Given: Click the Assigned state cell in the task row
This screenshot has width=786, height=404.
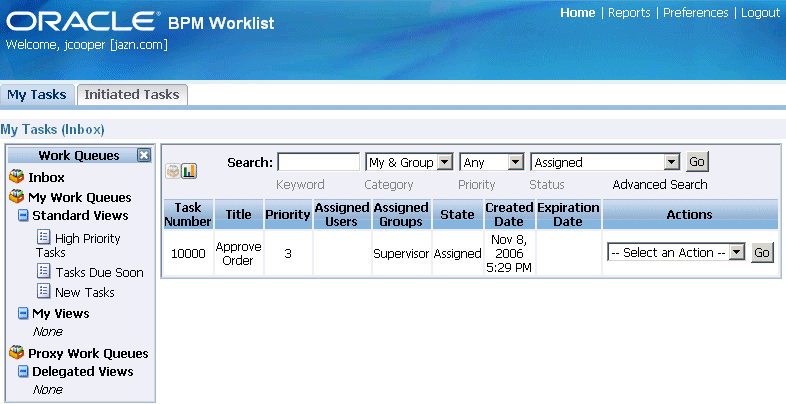Looking at the screenshot, I should (457, 254).
